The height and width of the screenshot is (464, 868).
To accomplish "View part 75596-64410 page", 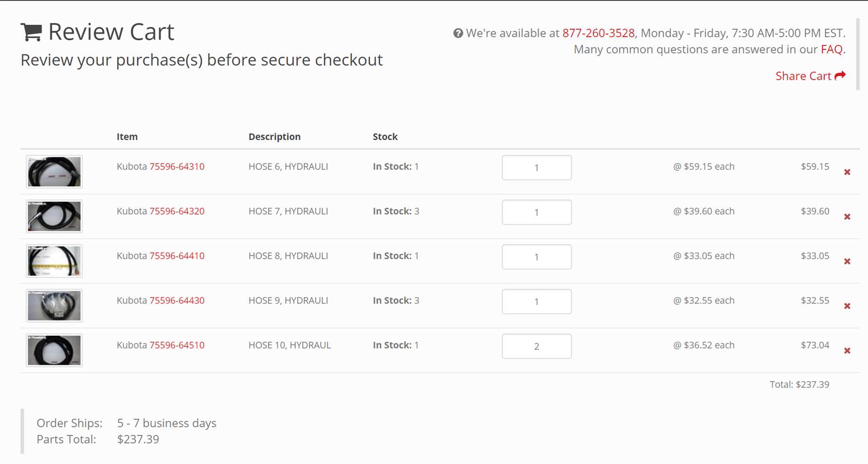I will pos(177,256).
